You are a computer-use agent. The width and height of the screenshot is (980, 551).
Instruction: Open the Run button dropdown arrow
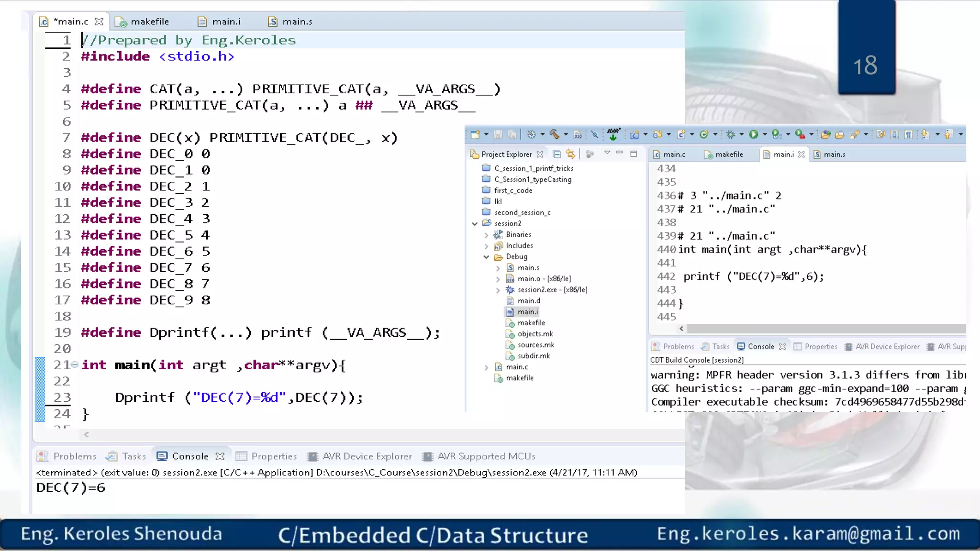[764, 134]
